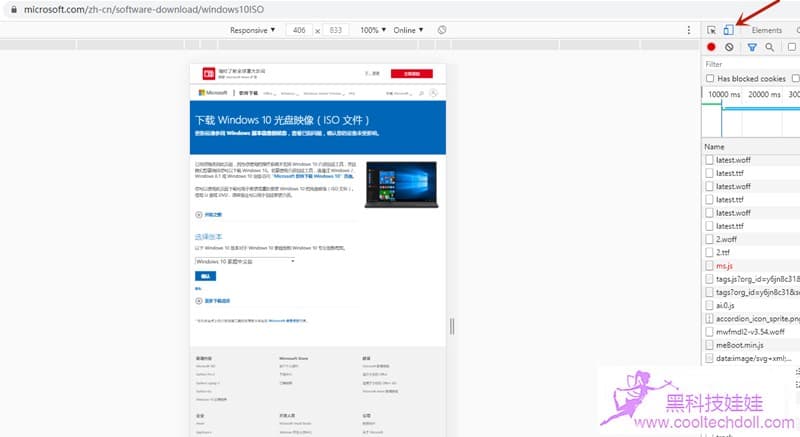
Task: Click the viewport resize handle beside page
Action: (452, 326)
